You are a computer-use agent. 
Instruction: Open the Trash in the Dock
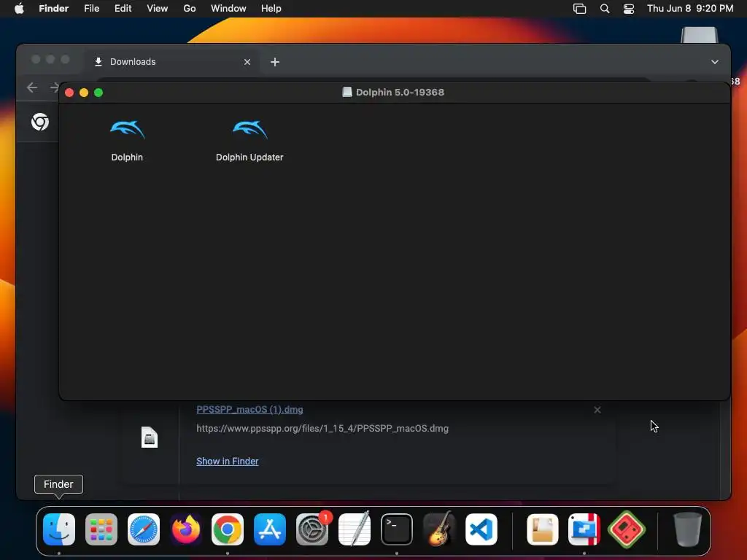click(x=687, y=529)
